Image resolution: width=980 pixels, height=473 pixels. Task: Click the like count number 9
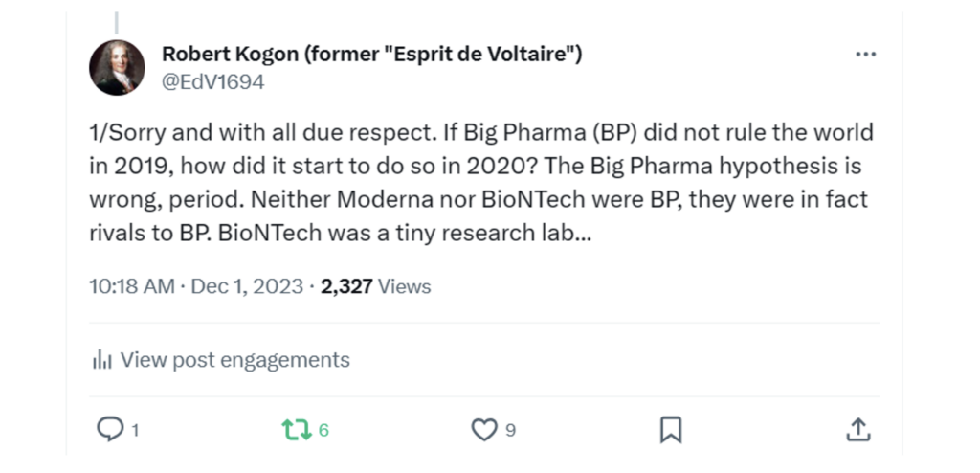(x=510, y=431)
